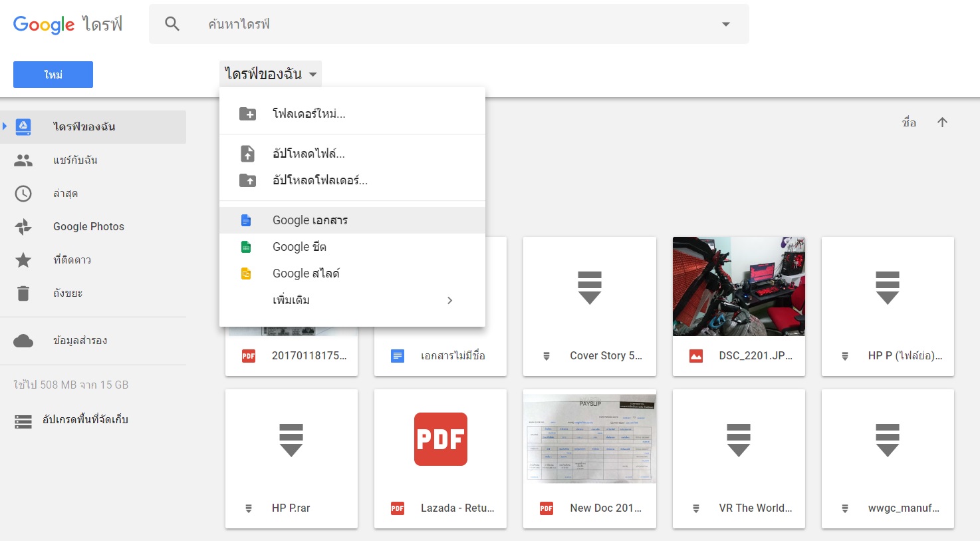Expand ไดรฟ์ของฉัน tree in sidebar

point(5,126)
